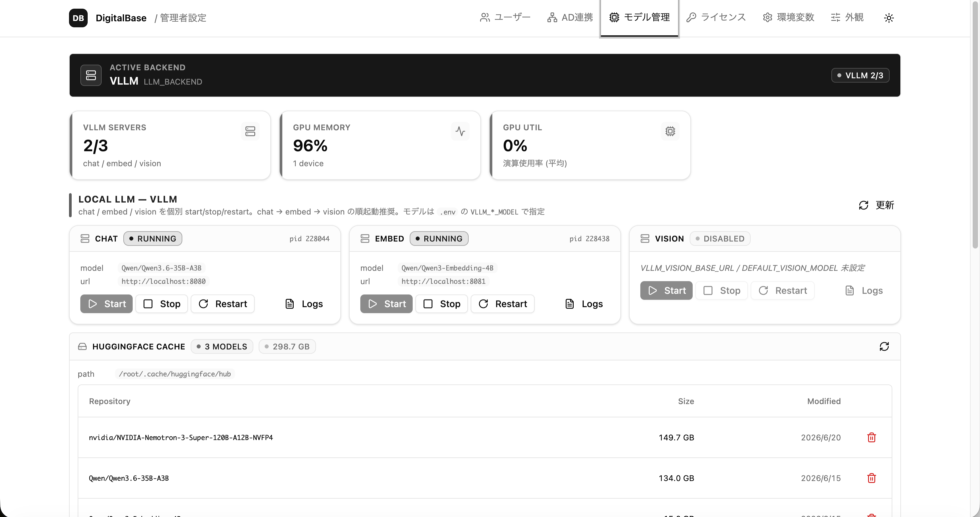Click the 134.0 GB size cell
The width and height of the screenshot is (980, 517).
point(676,478)
